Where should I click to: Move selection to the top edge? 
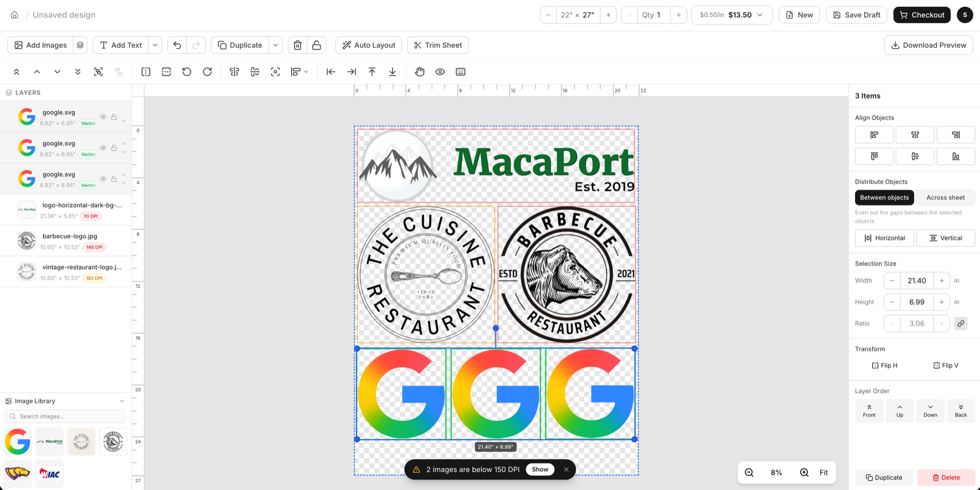click(x=372, y=72)
